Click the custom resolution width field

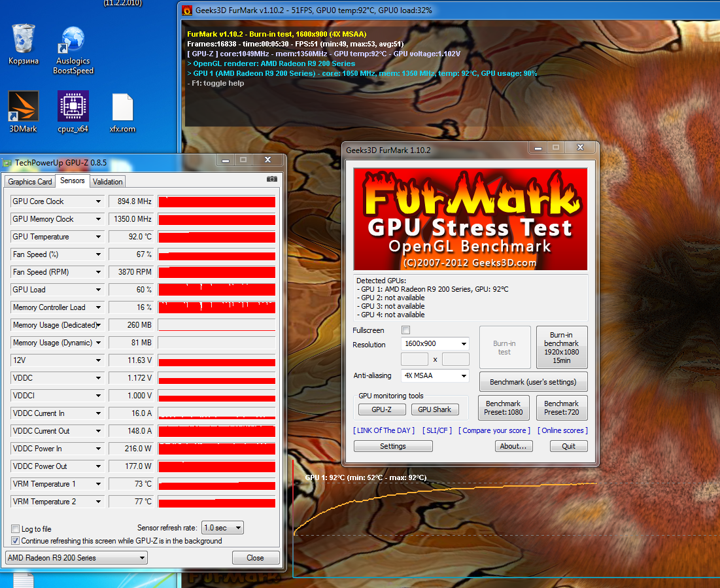pyautogui.click(x=415, y=359)
